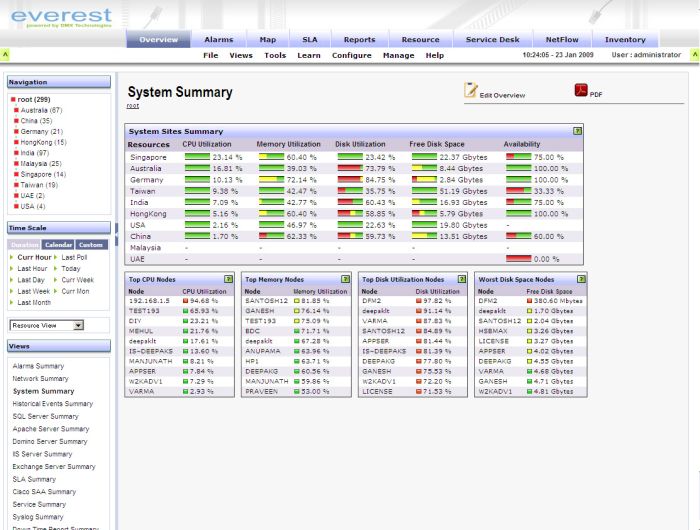Viewport: 700px width, 530px height.
Task: Open the Edit Overview pencil icon
Action: 471,90
